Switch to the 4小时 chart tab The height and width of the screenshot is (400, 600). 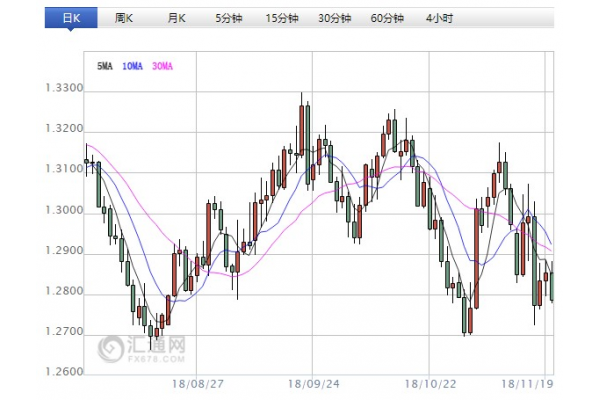438,19
